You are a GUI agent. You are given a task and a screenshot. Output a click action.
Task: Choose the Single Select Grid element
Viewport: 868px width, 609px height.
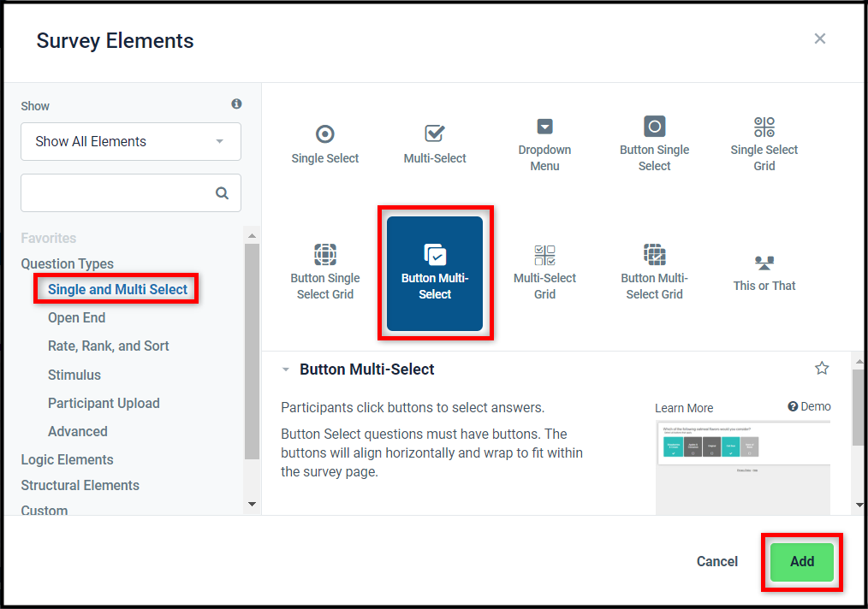pos(764,144)
